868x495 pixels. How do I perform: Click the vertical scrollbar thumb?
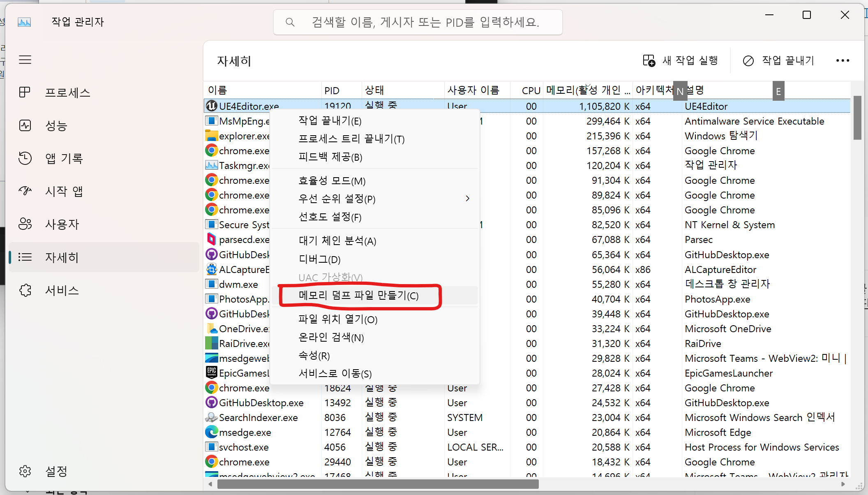(x=857, y=118)
